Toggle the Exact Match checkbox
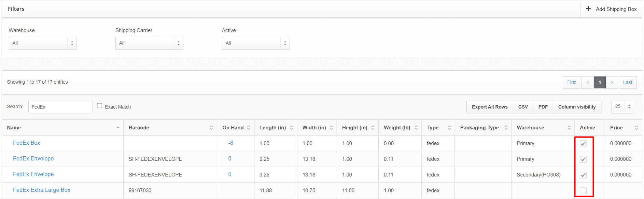644x199 pixels. pyautogui.click(x=100, y=106)
